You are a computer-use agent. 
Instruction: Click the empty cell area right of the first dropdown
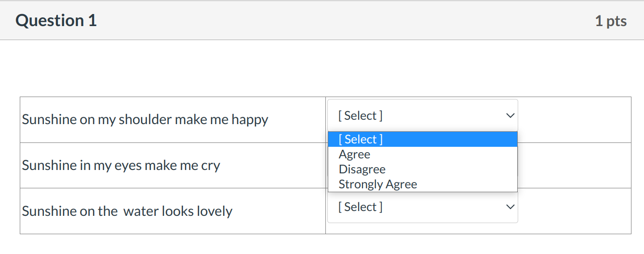[574, 120]
